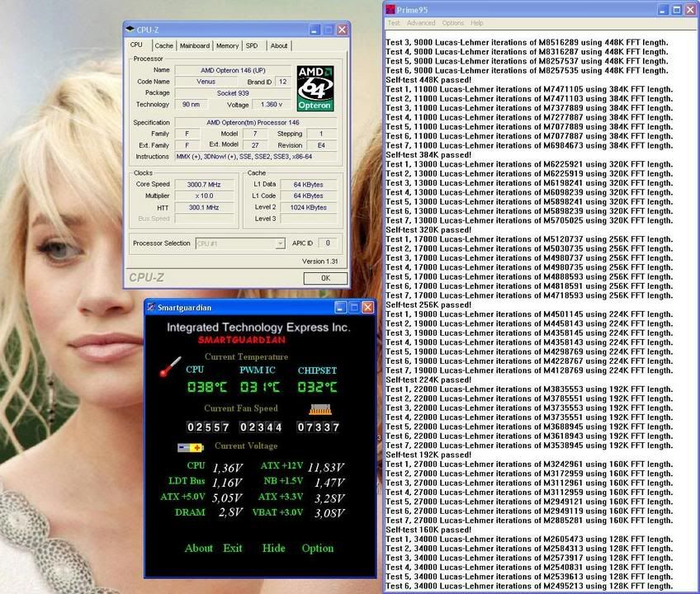Screen dimensions: 700x594
Task: Click Exit in Smartguardian
Action: [x=233, y=548]
